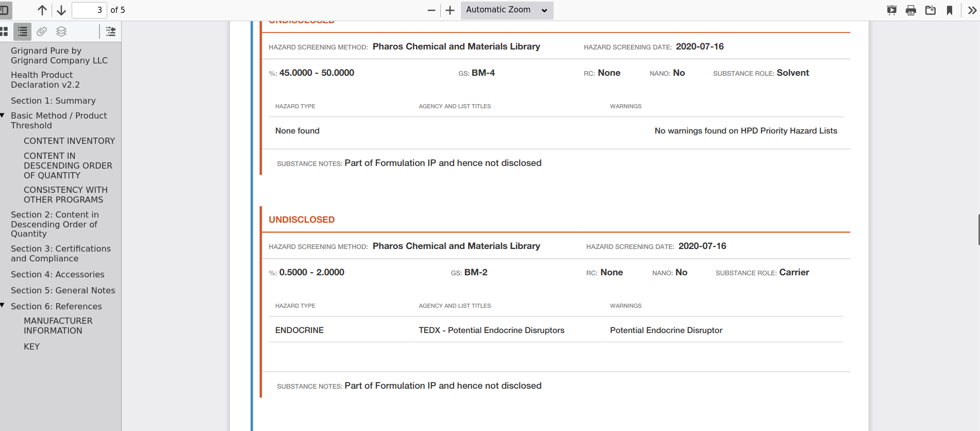Click the second UNDISCLOSED heading above 0.5000 - 2.0000
980x431 pixels.
302,220
